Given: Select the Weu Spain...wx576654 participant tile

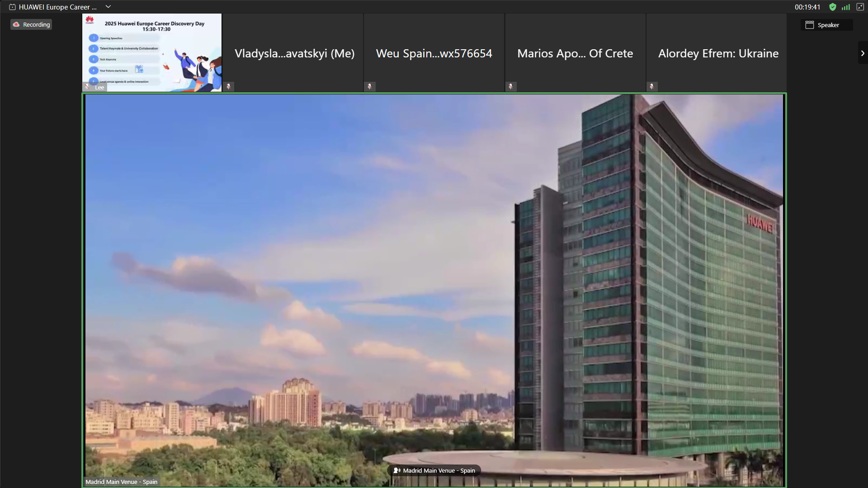Looking at the screenshot, I should click(434, 52).
